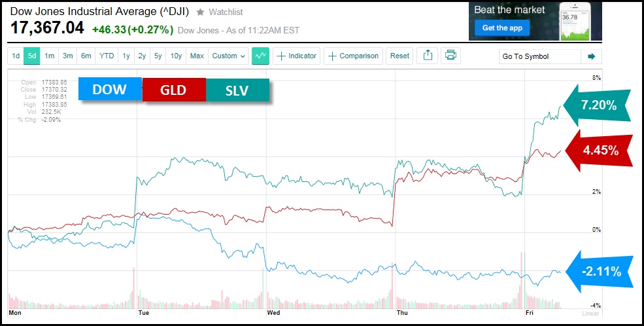Open the Custom range dropdown

coord(228,56)
